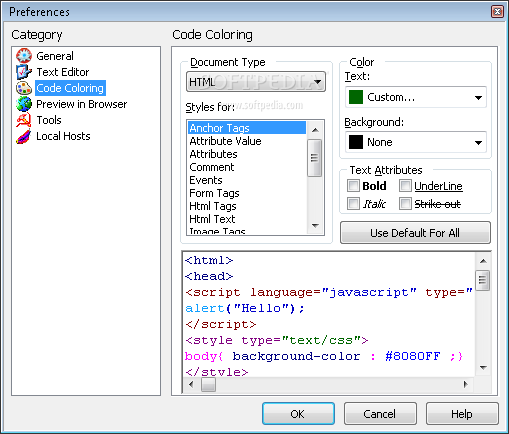509x434 pixels.
Task: Open Preview in Browser settings
Action: 82,104
